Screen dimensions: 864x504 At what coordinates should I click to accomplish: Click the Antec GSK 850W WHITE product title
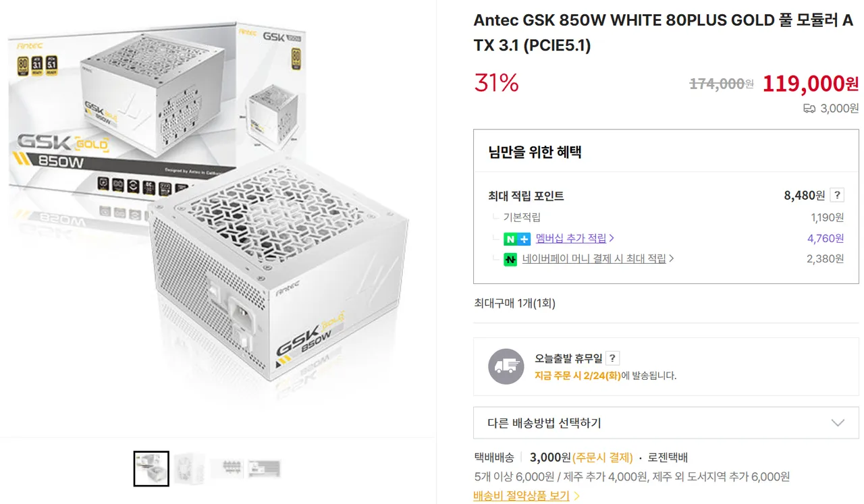pyautogui.click(x=663, y=32)
